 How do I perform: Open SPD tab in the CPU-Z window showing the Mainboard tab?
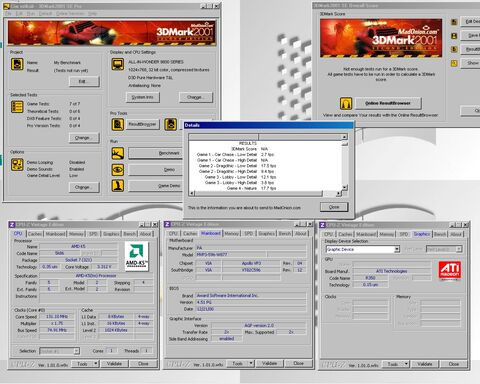coord(249,234)
